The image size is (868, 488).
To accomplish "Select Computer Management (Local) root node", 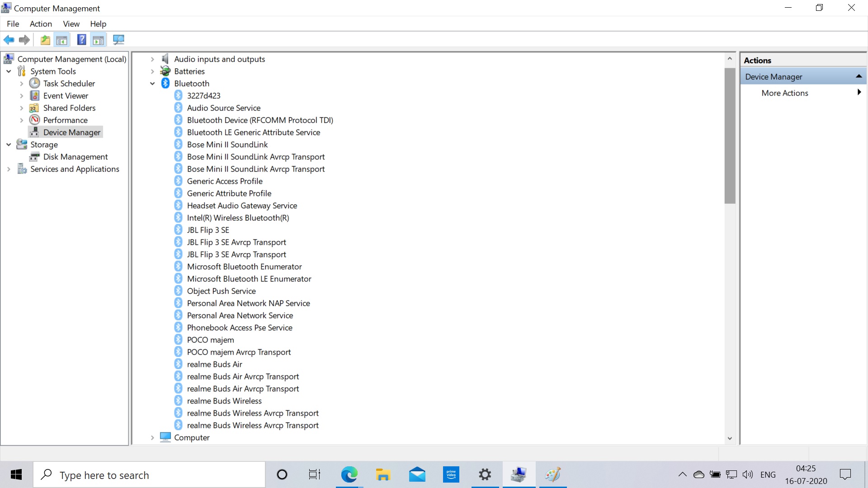I will click(72, 59).
